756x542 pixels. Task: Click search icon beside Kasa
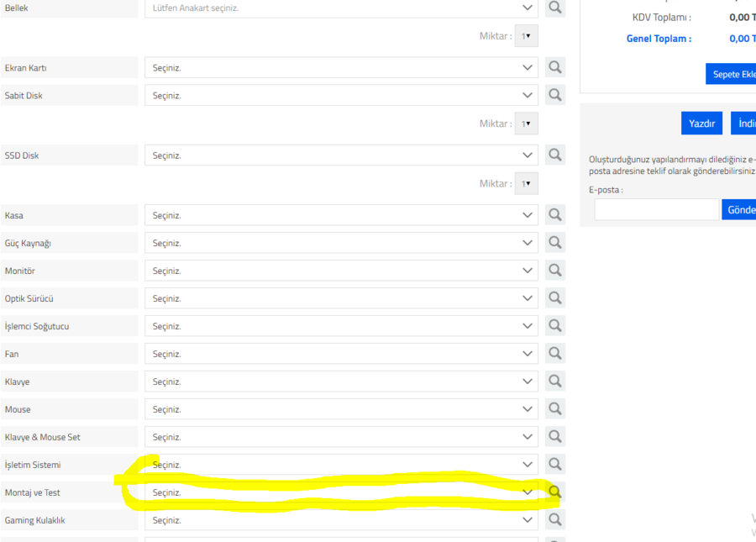click(555, 214)
